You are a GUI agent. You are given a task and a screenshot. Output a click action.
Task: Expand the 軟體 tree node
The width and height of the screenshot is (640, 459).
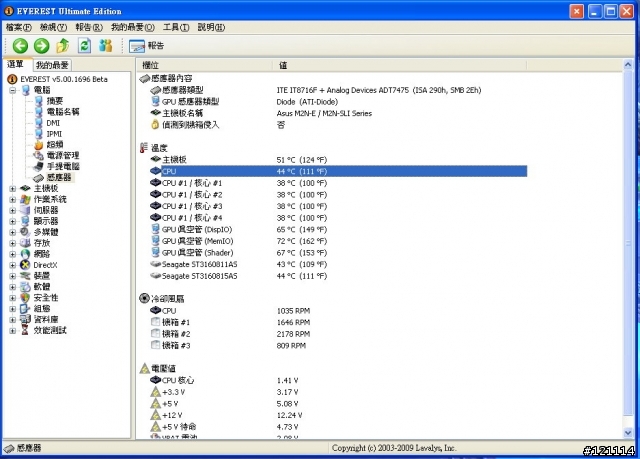pos(13,287)
